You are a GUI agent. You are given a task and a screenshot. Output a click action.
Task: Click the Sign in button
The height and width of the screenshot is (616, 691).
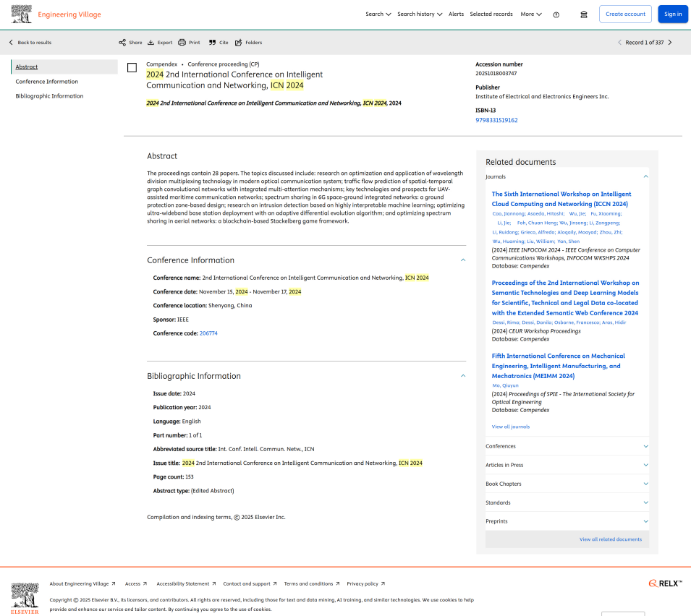pos(673,14)
